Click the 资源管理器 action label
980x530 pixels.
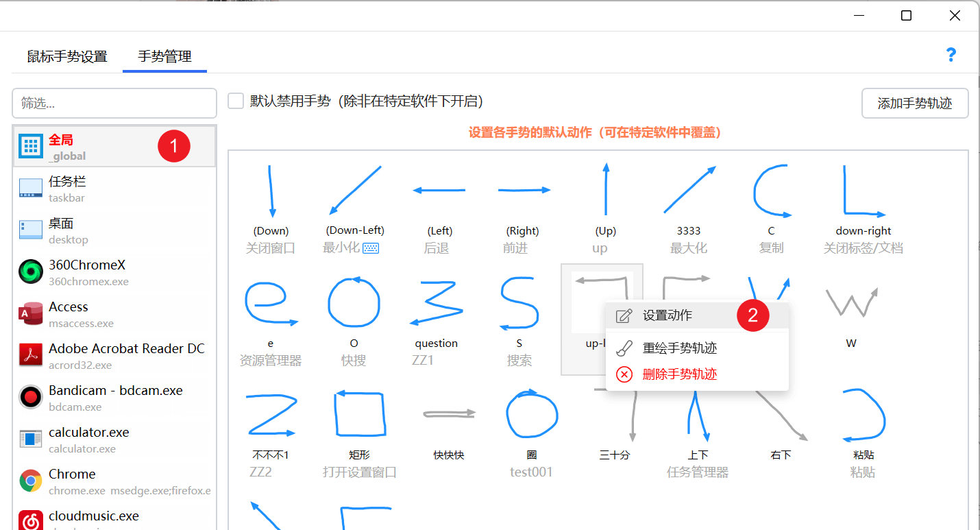coord(271,361)
